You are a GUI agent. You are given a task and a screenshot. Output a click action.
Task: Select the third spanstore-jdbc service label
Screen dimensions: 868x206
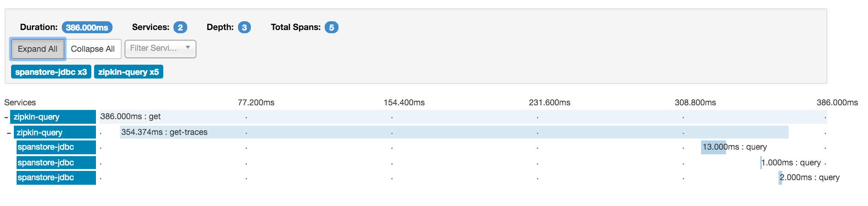[56, 178]
